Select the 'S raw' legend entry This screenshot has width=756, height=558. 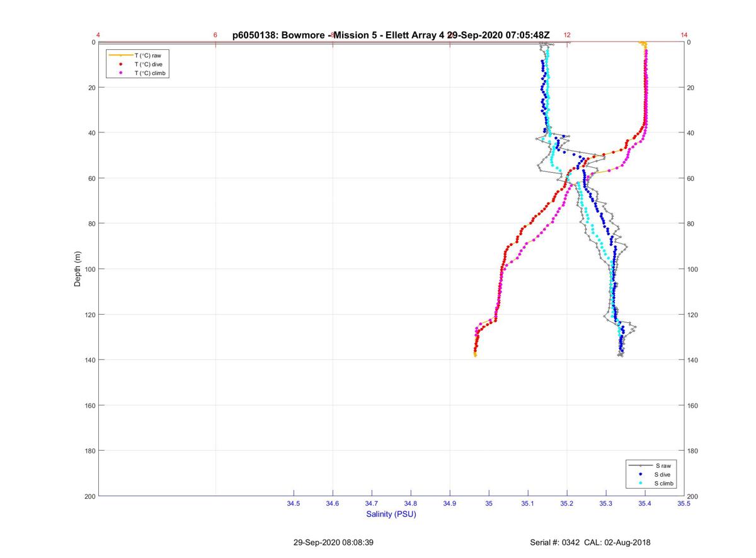point(663,465)
